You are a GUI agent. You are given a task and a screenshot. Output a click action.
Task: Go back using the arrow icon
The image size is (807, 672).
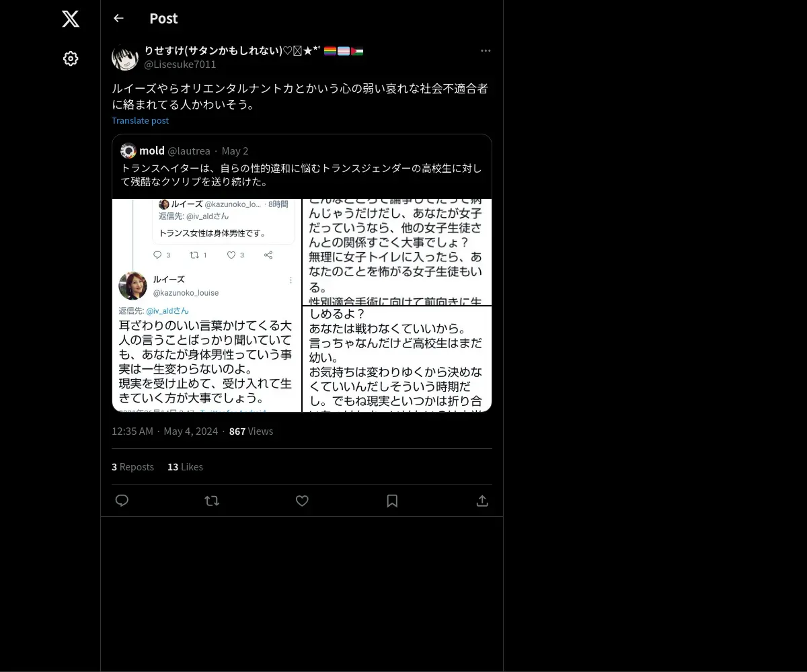[x=118, y=18]
